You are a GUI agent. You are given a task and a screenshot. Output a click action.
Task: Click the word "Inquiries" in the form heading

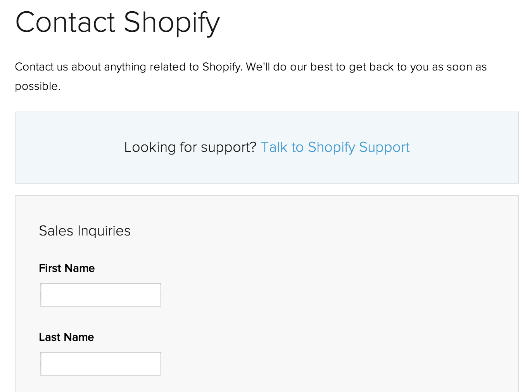(104, 231)
